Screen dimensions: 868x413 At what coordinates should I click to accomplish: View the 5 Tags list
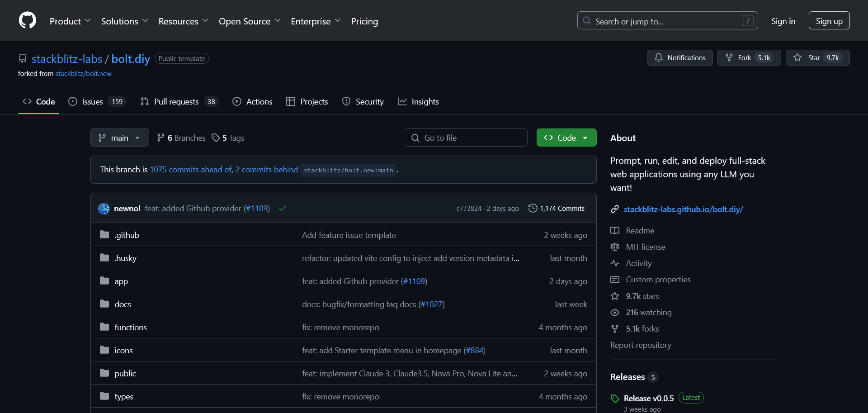click(x=228, y=138)
